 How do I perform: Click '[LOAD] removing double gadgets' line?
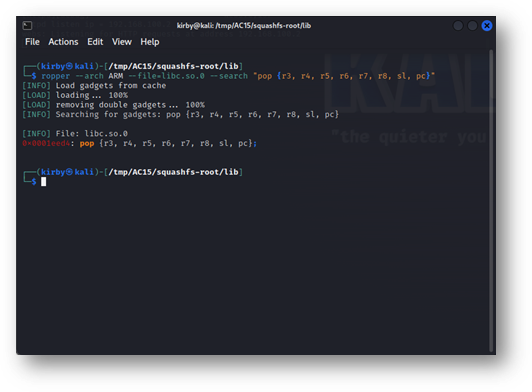click(113, 105)
